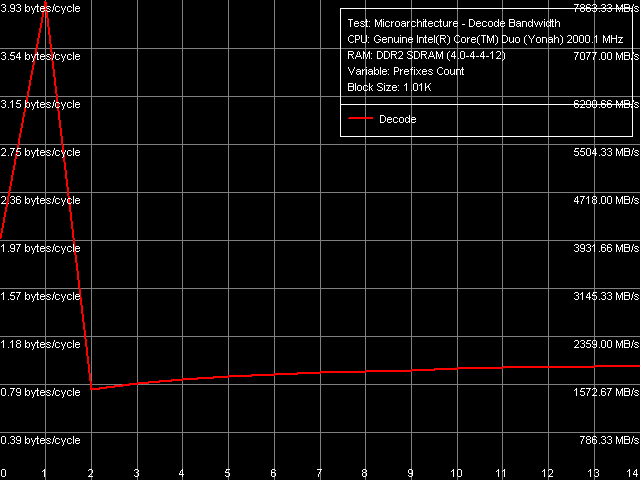Click the curve peak at x-value 1
This screenshot has height=480, width=640.
coord(45,6)
